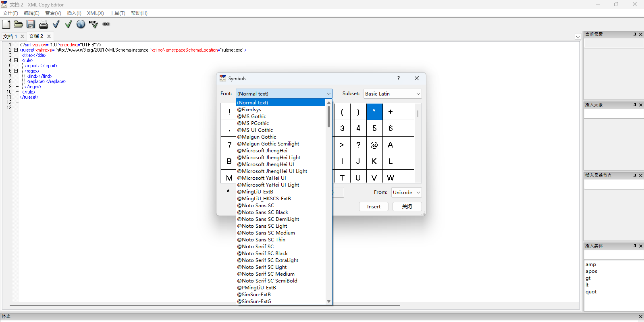Open the XML(X) menu
The width and height of the screenshot is (644, 322).
[x=95, y=13]
